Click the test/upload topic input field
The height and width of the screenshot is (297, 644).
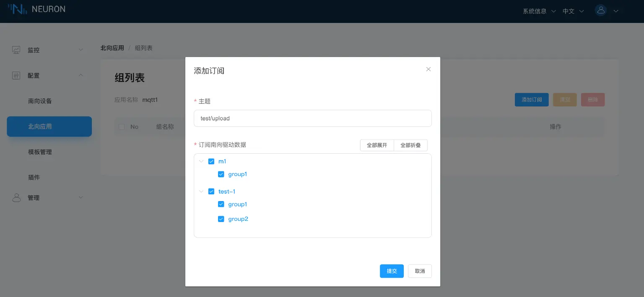312,118
